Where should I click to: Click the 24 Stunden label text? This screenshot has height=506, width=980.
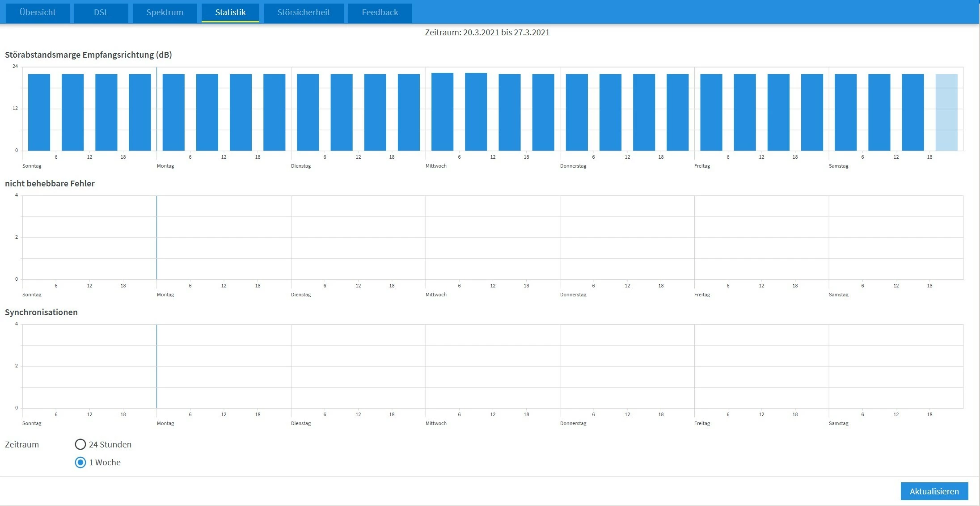pos(110,444)
